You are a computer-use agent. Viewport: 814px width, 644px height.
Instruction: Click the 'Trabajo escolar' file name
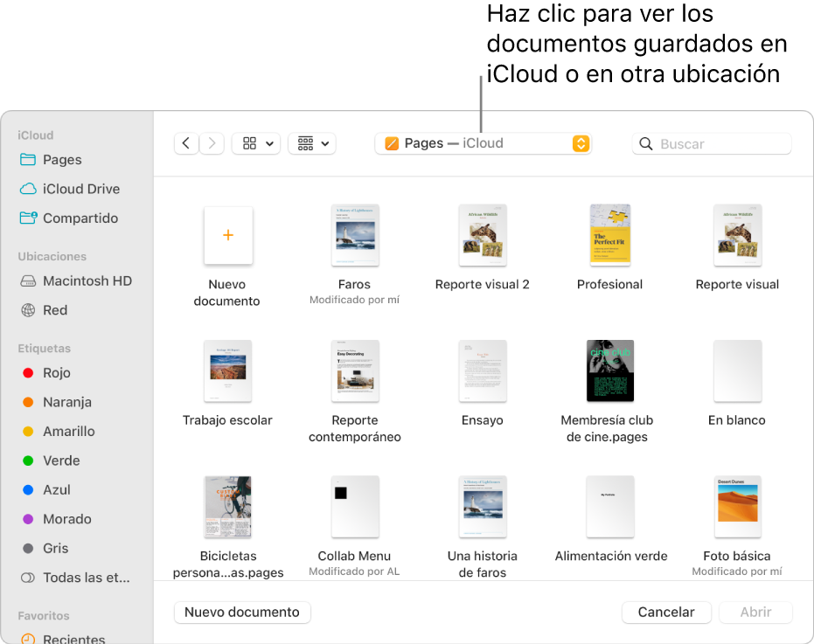coord(227,420)
